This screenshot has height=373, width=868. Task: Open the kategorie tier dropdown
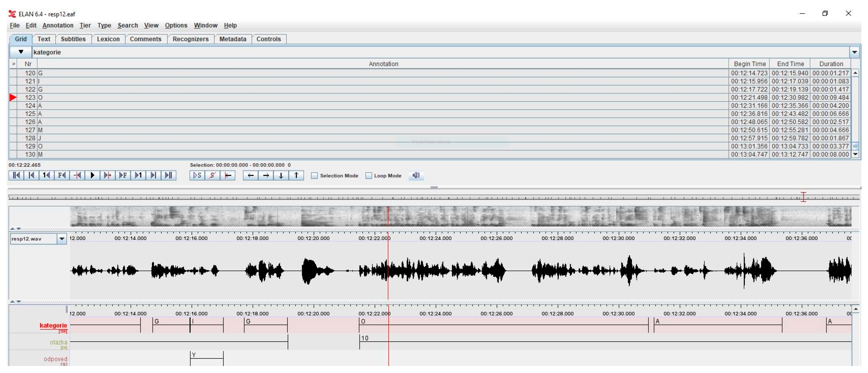point(854,52)
